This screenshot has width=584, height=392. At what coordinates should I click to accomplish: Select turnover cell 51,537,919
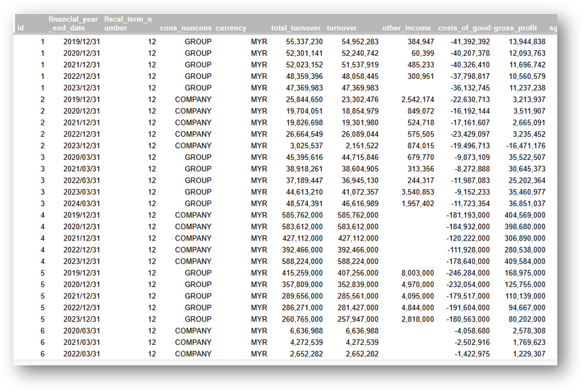click(x=360, y=65)
